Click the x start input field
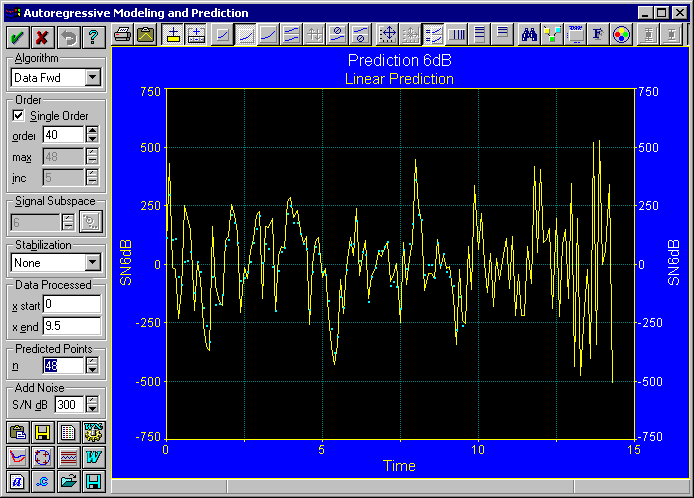Image resolution: width=694 pixels, height=498 pixels. [72, 304]
